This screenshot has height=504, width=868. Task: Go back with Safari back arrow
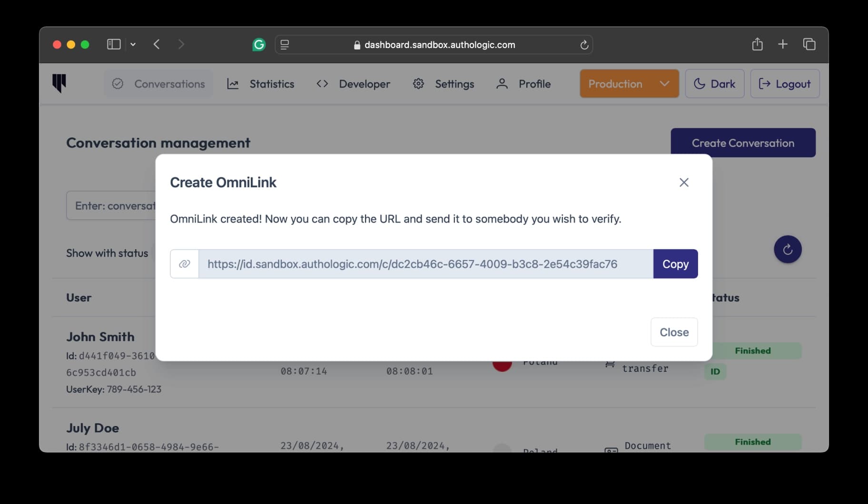tap(157, 44)
